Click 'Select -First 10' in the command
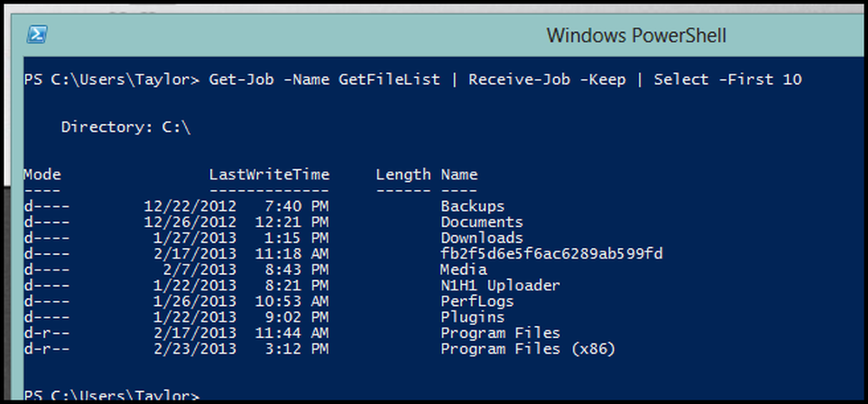Screen dimensions: 868x404 (728, 80)
